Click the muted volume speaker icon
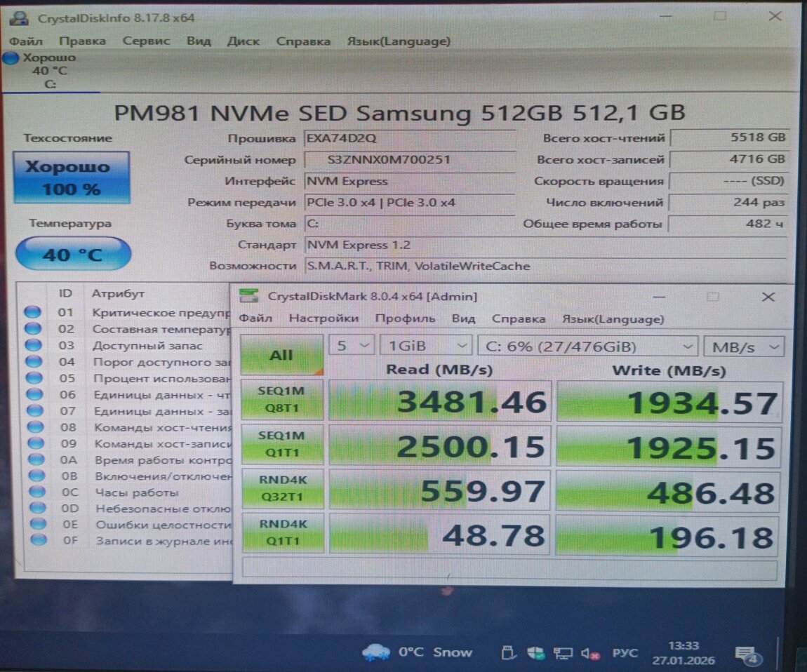807x672 pixels. [x=590, y=654]
